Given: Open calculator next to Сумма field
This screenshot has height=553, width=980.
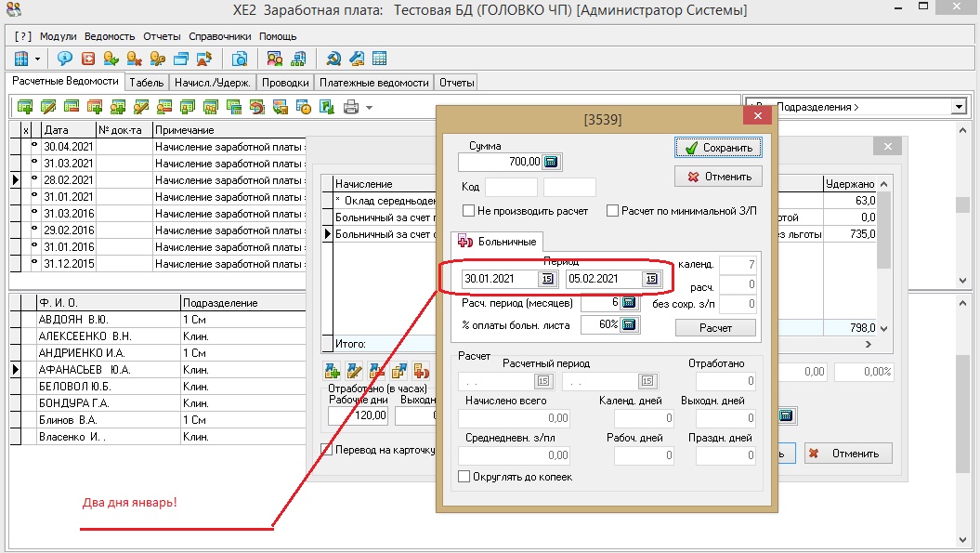Looking at the screenshot, I should click(x=551, y=162).
